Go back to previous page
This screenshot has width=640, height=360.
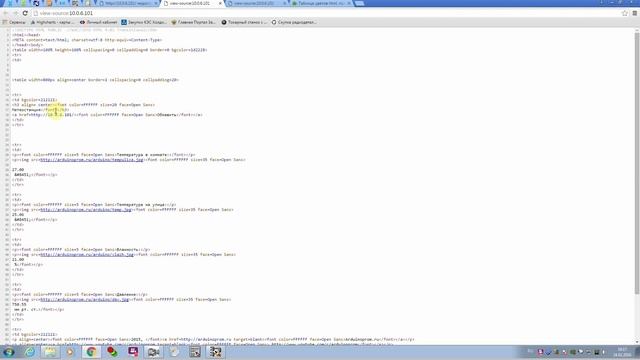[x=6, y=13]
